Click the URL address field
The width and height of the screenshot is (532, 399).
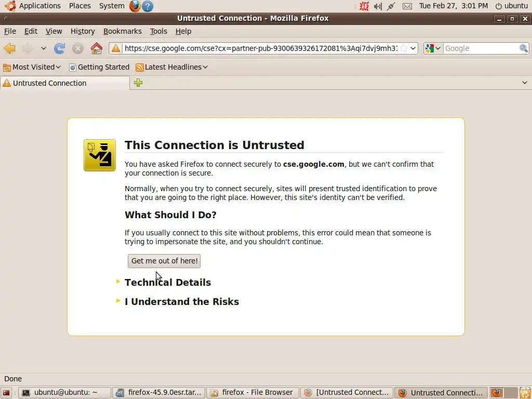tap(261, 48)
